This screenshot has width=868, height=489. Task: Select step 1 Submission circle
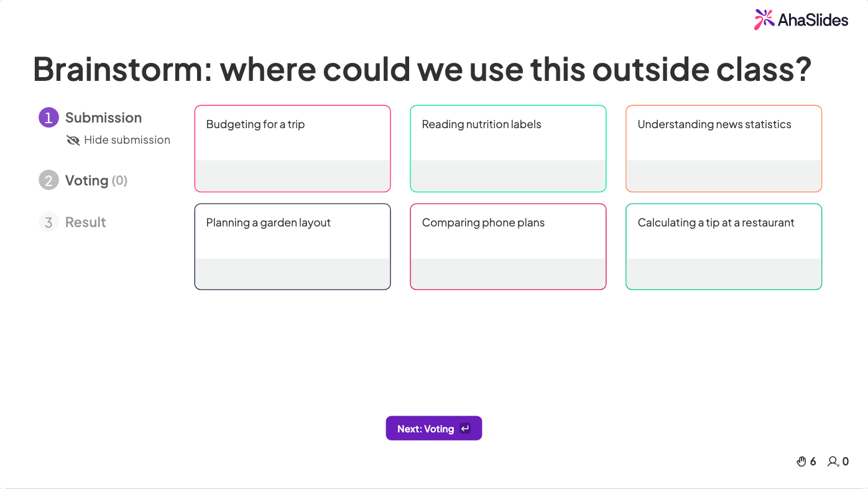pyautogui.click(x=48, y=118)
